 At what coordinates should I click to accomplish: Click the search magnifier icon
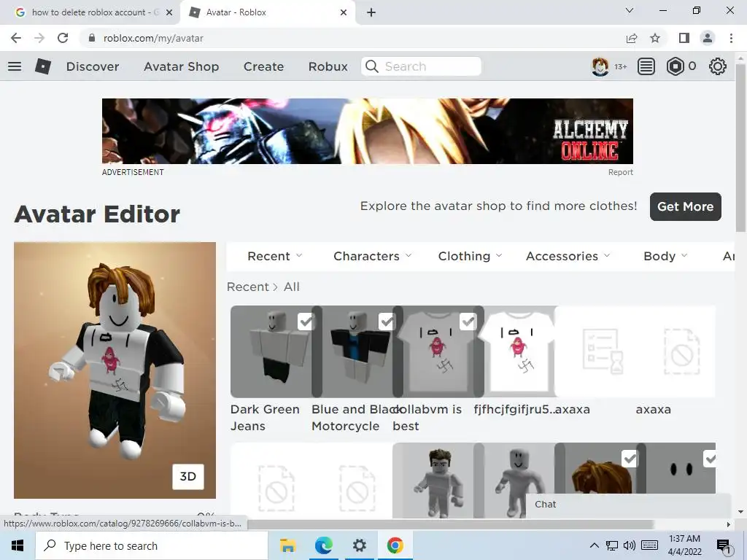[x=371, y=66]
